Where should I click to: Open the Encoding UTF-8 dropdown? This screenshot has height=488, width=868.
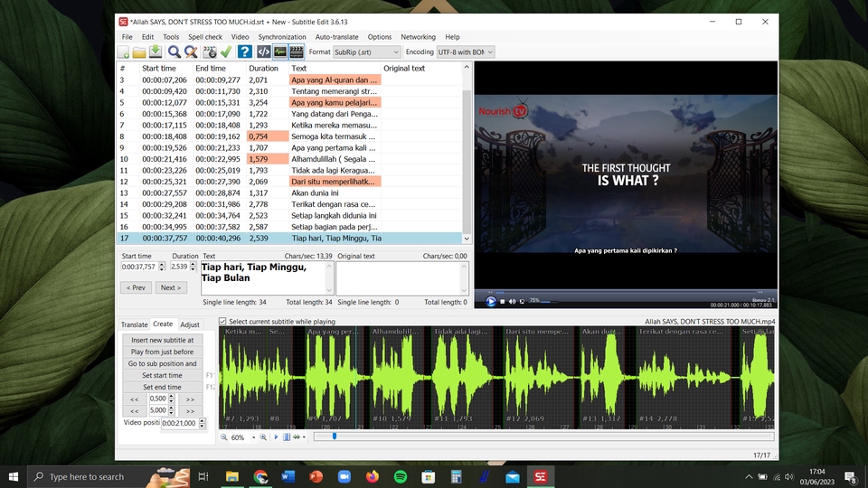coord(465,52)
